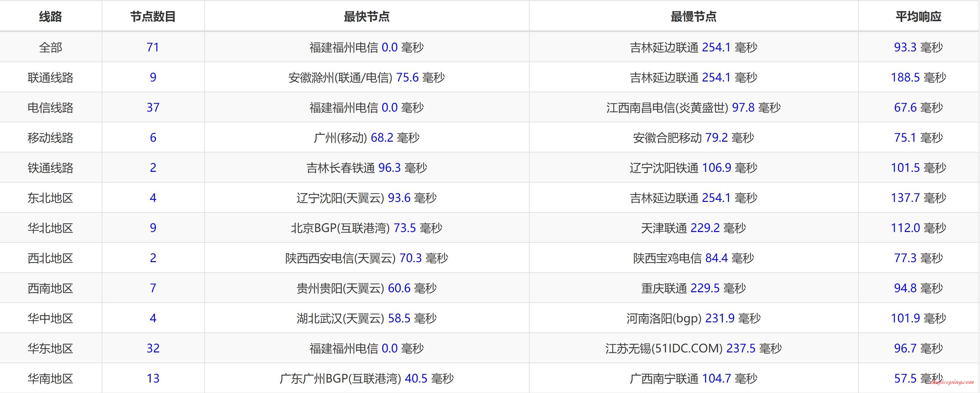Click node count 37 for 电信线路
980x393 pixels.
pyautogui.click(x=153, y=107)
